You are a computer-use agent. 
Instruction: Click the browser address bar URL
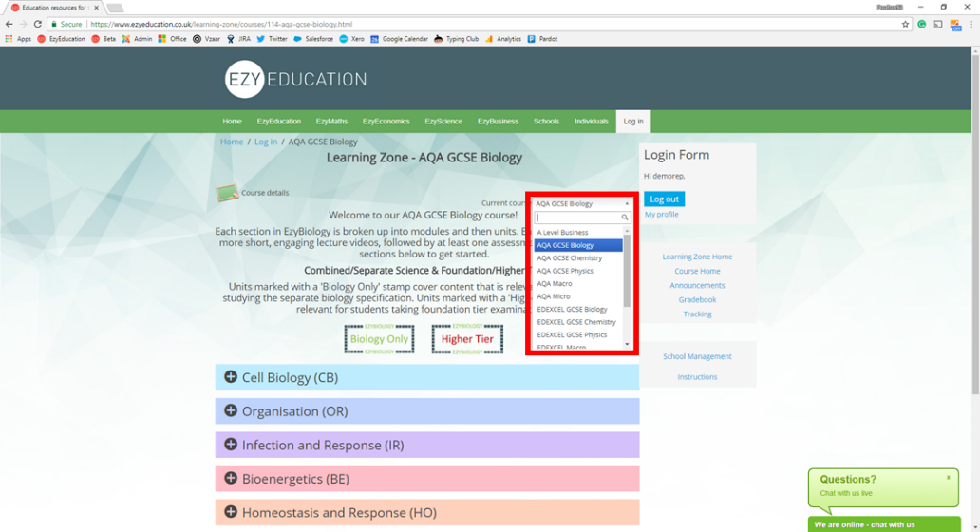tap(221, 25)
